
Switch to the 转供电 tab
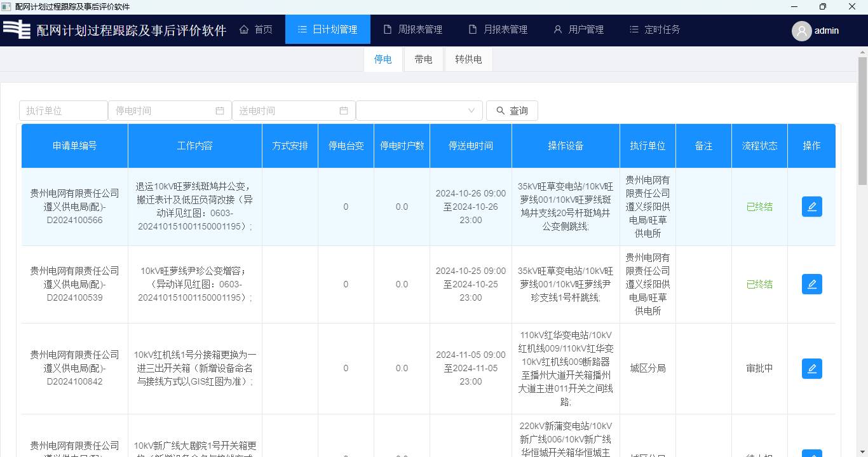point(468,59)
